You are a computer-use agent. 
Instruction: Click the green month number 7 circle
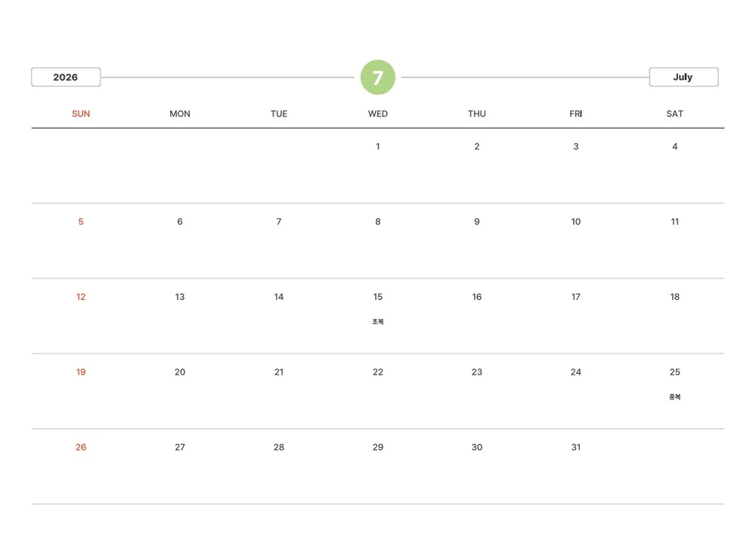point(378,77)
